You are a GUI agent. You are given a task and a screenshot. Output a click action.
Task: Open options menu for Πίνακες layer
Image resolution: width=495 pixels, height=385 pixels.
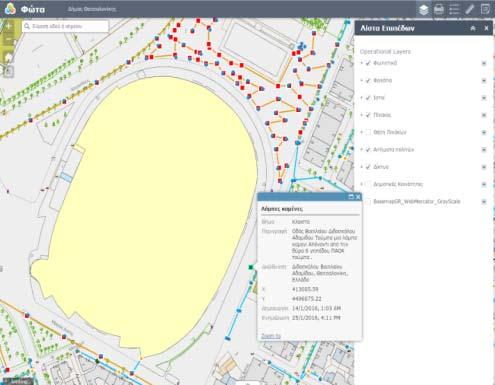point(484,115)
